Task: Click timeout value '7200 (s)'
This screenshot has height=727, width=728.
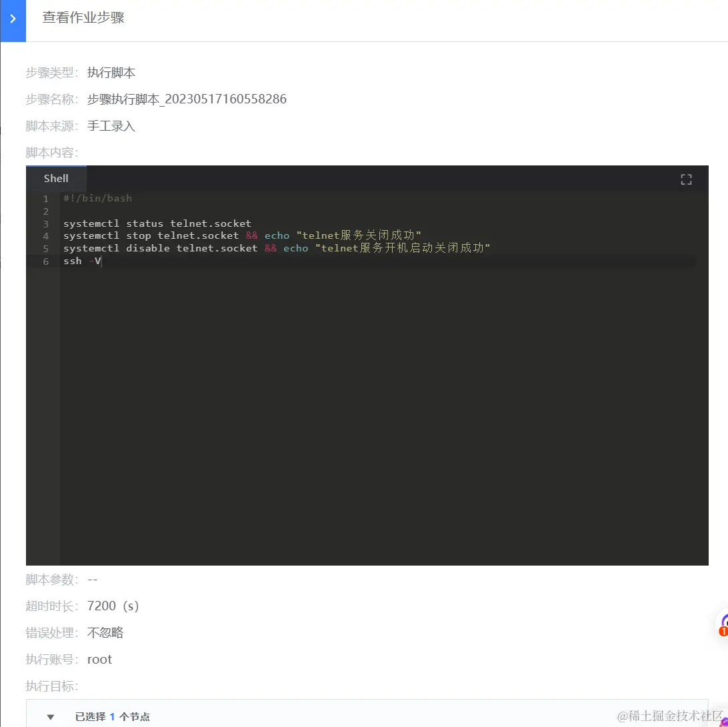Action: (113, 606)
